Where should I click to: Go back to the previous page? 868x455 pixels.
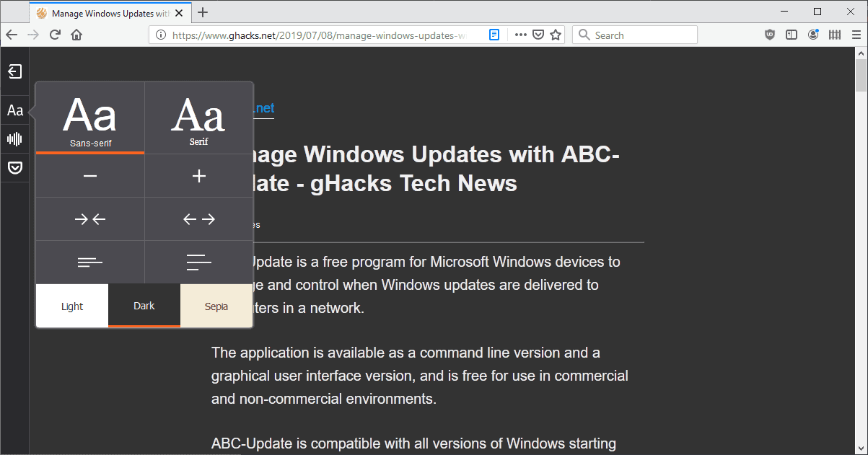[12, 35]
